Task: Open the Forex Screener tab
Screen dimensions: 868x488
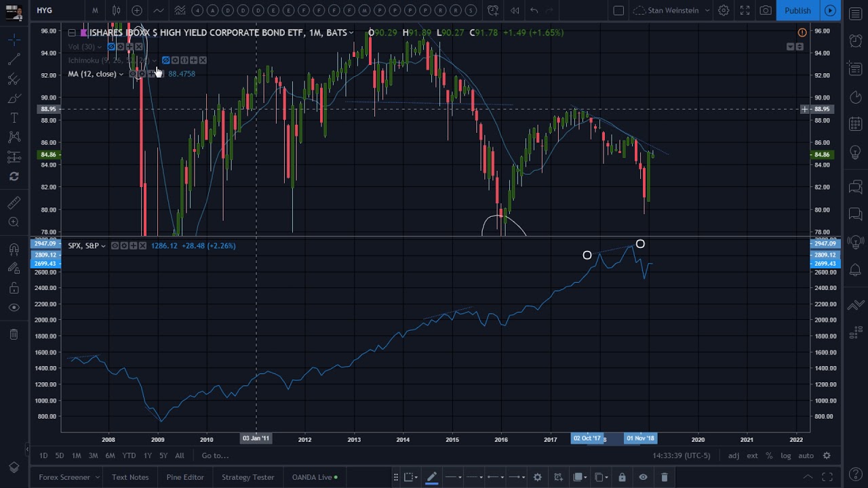Action: click(x=64, y=477)
